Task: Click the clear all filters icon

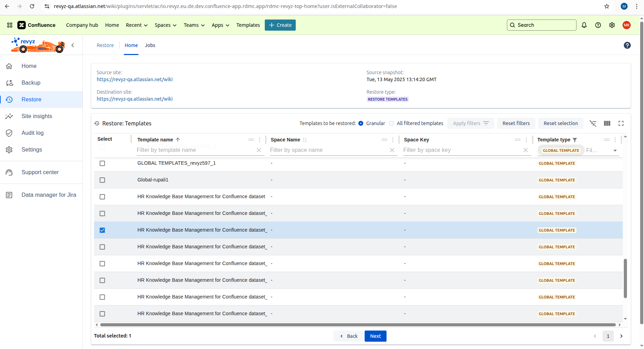Action: pyautogui.click(x=593, y=123)
